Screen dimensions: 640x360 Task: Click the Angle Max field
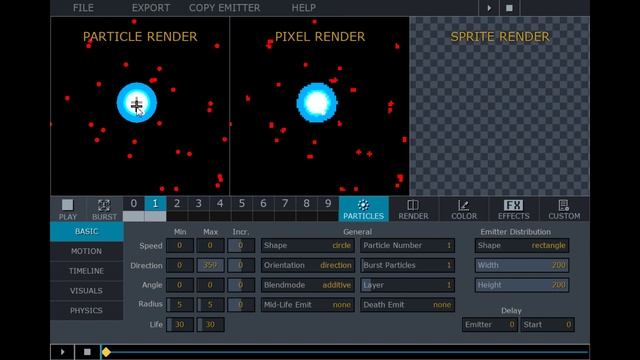(210, 285)
